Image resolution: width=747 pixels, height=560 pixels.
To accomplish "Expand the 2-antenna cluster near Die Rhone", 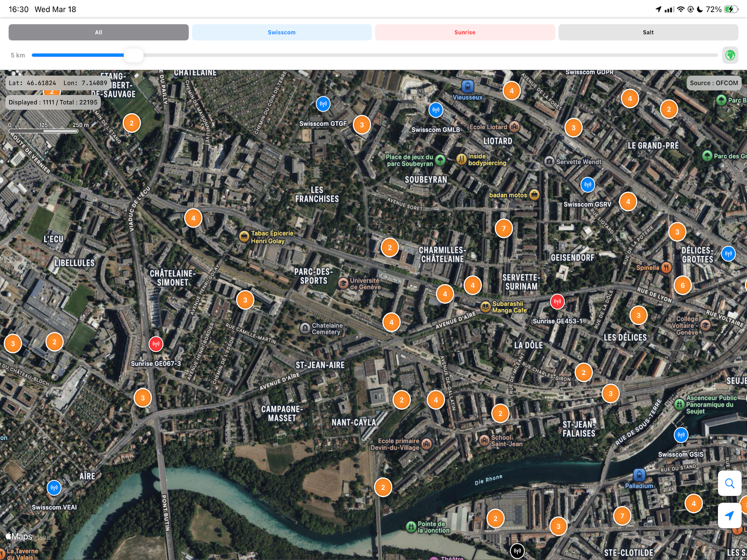I will (383, 487).
